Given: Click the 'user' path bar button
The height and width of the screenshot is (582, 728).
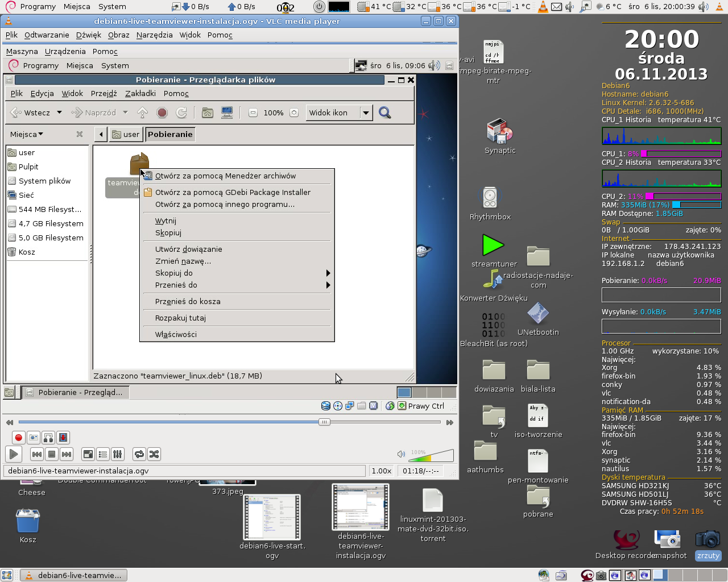Looking at the screenshot, I should 126,134.
